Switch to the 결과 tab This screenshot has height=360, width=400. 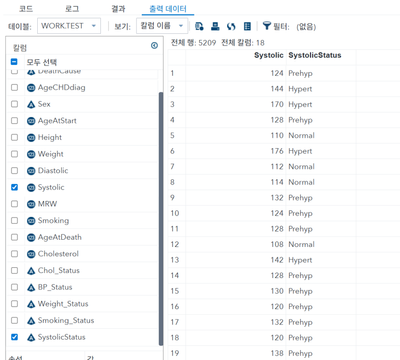tap(118, 8)
